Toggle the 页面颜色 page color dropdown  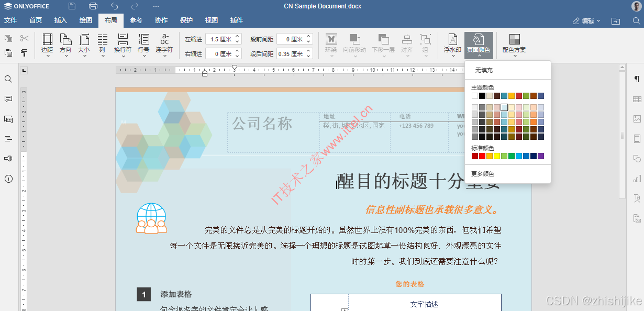point(479,45)
